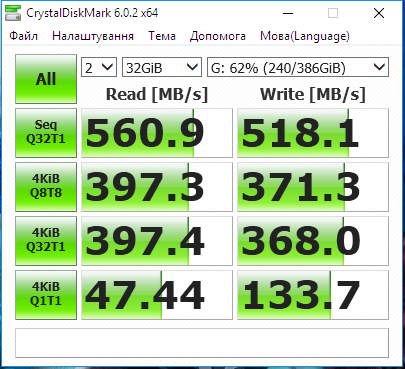Click the 4KiB Q8T8 read result 397.3
Viewport: 405px width, 369px height.
point(157,187)
